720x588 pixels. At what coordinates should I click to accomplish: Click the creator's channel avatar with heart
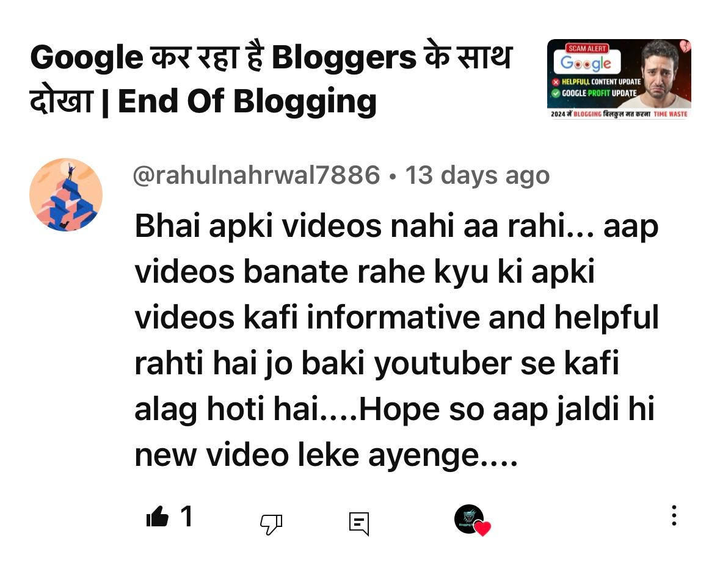[470, 519]
